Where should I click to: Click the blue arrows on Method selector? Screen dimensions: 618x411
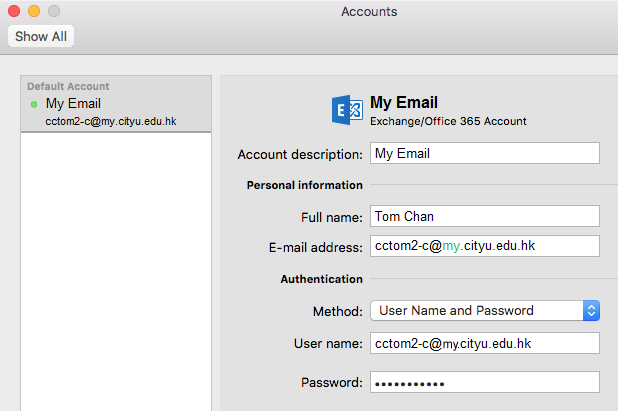(591, 311)
